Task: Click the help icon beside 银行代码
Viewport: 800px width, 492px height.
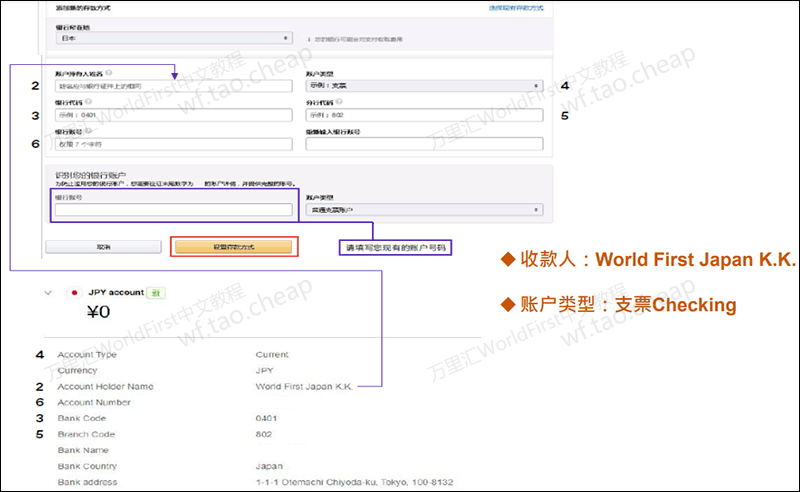Action: 88,102
